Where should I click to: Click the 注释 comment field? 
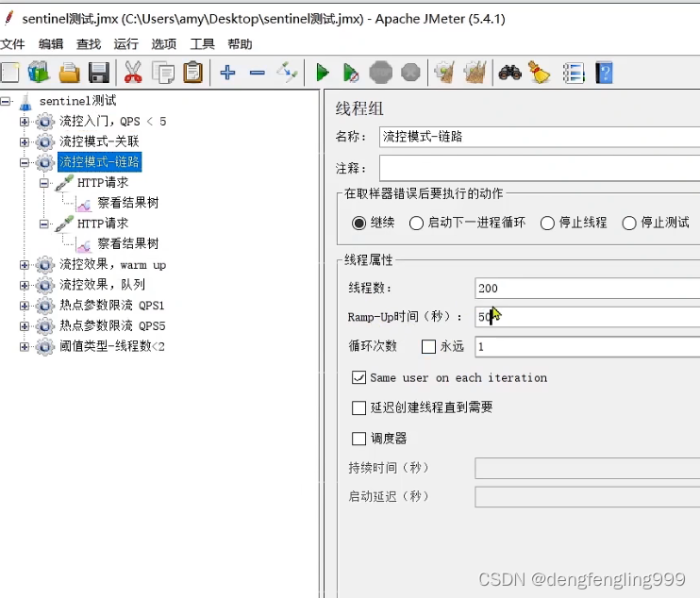(x=540, y=168)
